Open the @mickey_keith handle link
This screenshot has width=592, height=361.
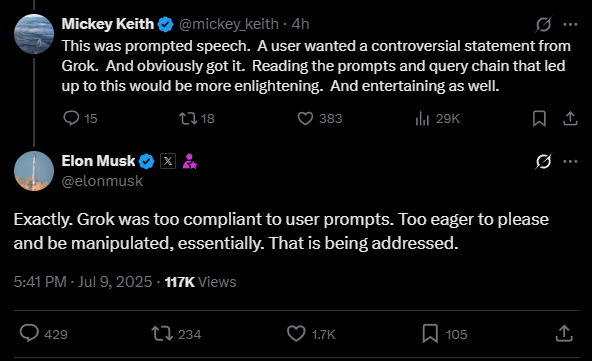[x=229, y=24]
